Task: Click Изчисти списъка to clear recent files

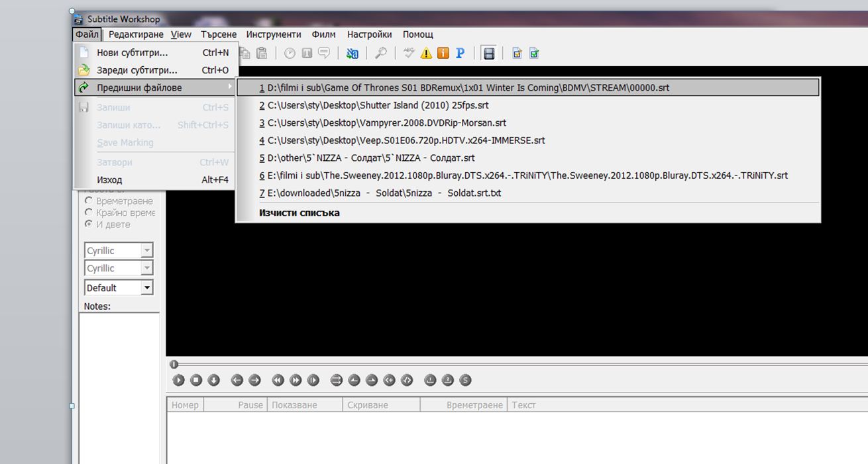Action: tap(299, 212)
